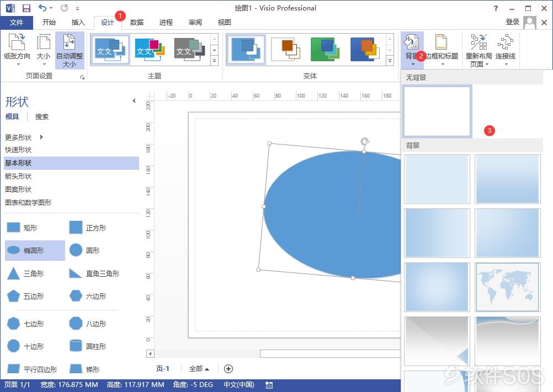Select the 三角形 triangle shape

(25, 273)
